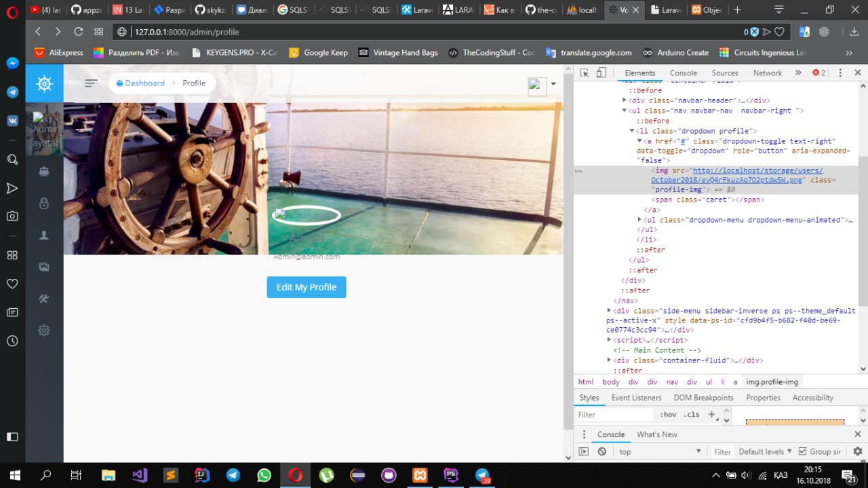Viewport: 868px width, 488px height.
Task: Show more DevTools tabs via the double chevron
Action: pos(798,73)
